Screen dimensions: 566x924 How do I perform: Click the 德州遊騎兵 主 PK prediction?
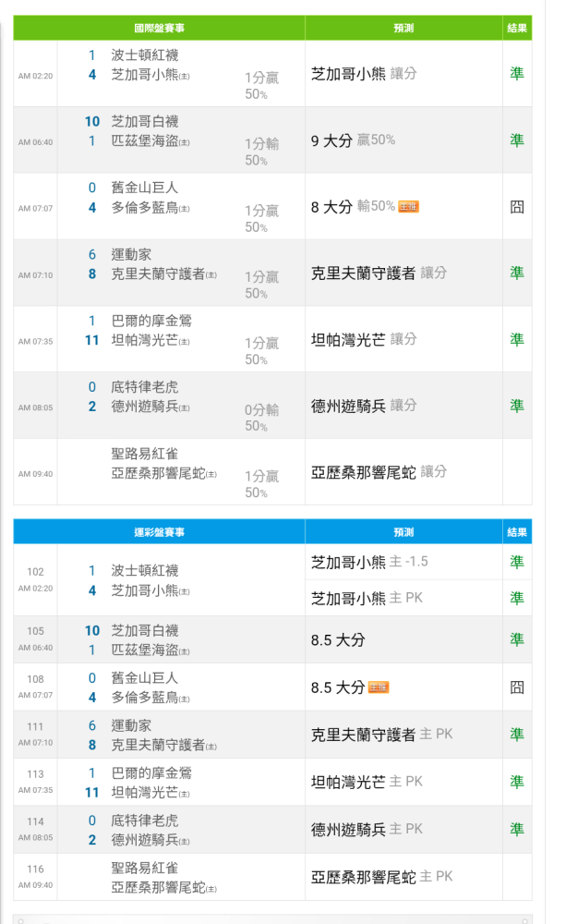pos(367,830)
